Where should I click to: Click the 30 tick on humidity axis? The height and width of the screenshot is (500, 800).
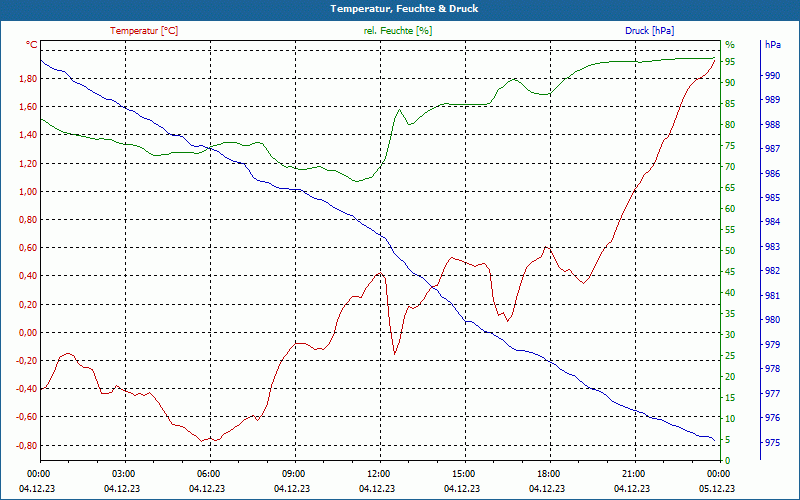[730, 335]
